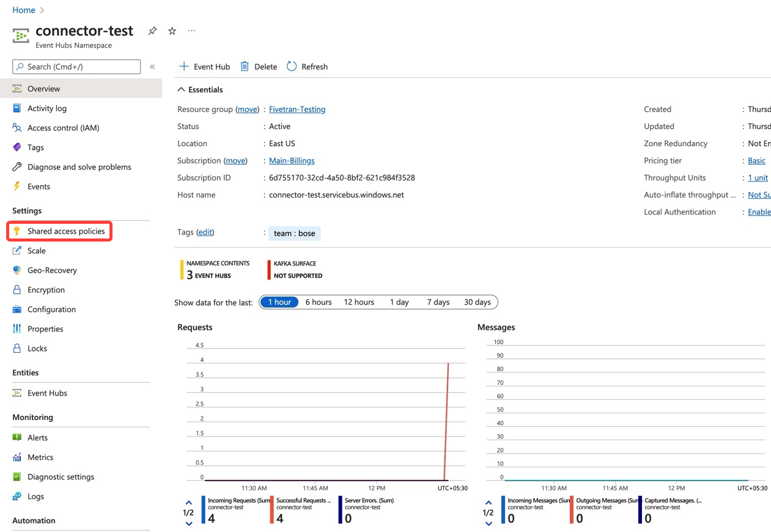The width and height of the screenshot is (771, 532).
Task: Open Overview in the sidebar
Action: 81,89
